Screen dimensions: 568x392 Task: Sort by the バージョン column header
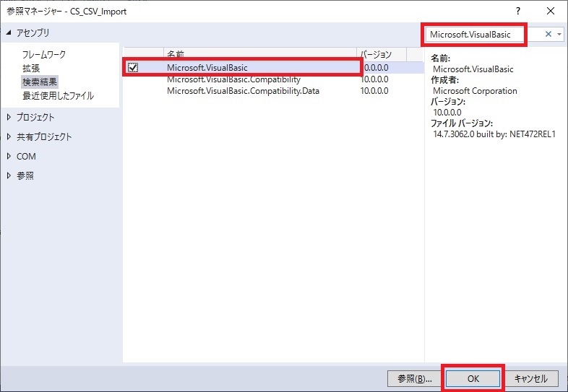click(x=382, y=54)
